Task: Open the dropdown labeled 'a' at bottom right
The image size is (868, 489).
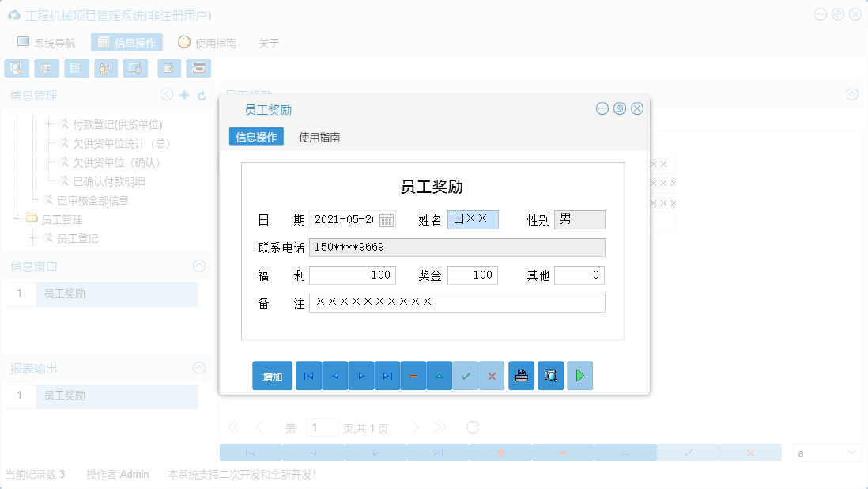Action: pyautogui.click(x=826, y=452)
